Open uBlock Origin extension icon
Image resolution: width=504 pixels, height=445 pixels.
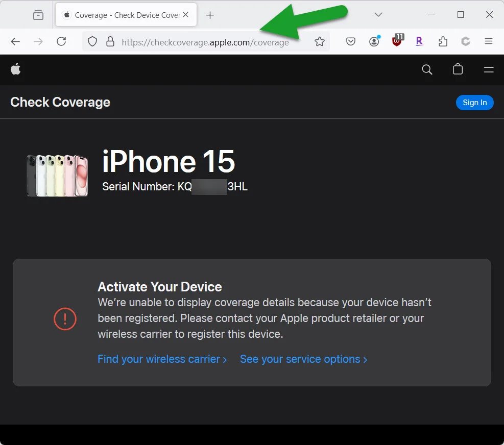(397, 41)
